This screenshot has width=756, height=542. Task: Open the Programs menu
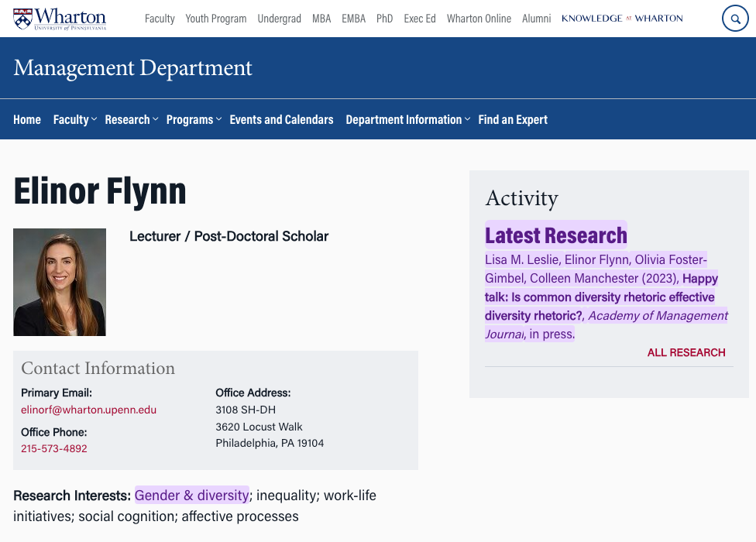point(190,119)
